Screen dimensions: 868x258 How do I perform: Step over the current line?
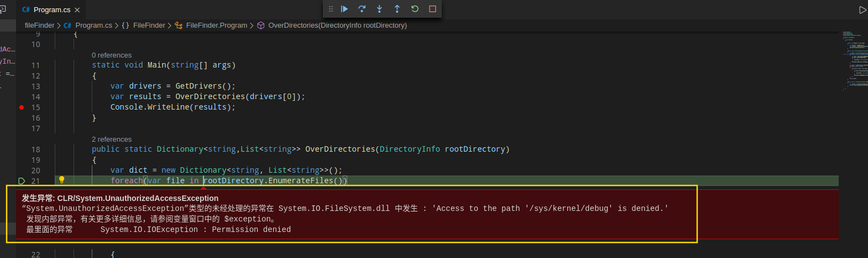point(362,9)
